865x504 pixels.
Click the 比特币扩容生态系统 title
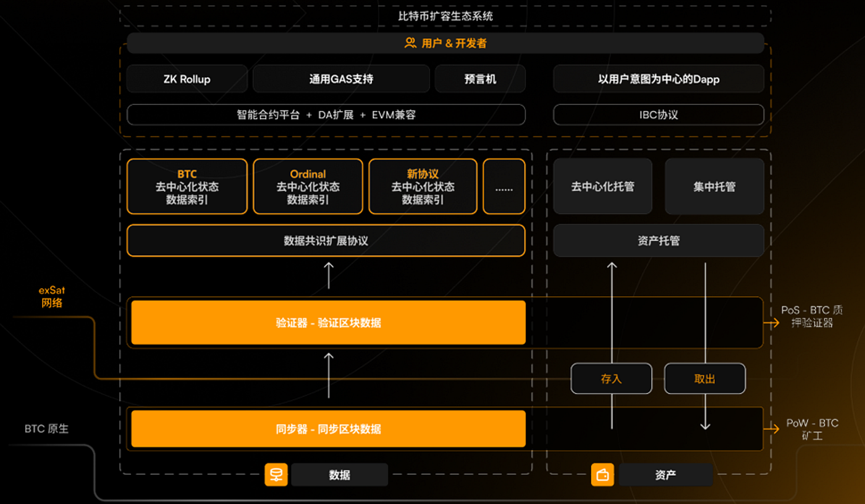[445, 16]
